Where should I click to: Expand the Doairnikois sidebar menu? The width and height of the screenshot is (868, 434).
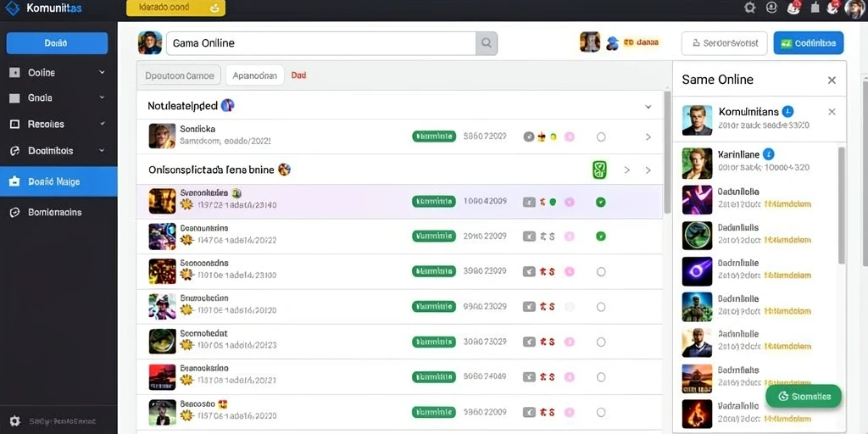coord(102,150)
